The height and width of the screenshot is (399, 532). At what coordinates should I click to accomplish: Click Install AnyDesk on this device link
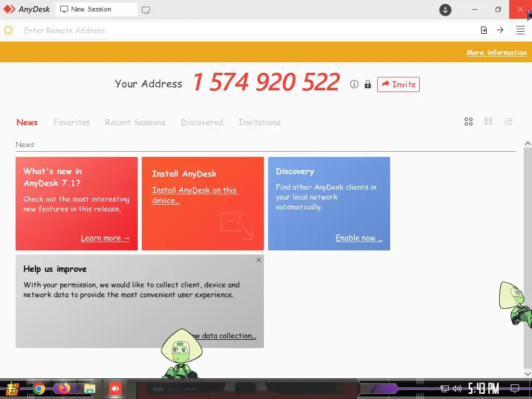(x=195, y=195)
